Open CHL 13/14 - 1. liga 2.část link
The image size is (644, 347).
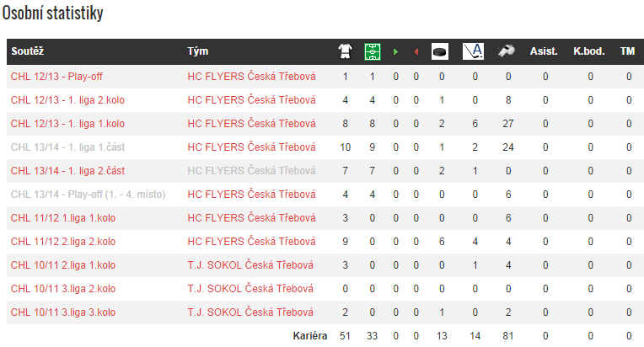pyautogui.click(x=67, y=171)
